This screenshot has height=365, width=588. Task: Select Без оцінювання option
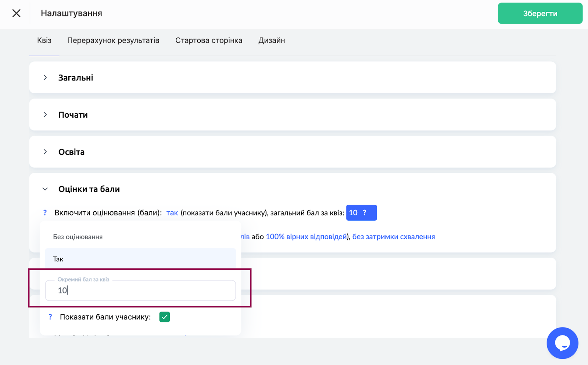tap(78, 237)
